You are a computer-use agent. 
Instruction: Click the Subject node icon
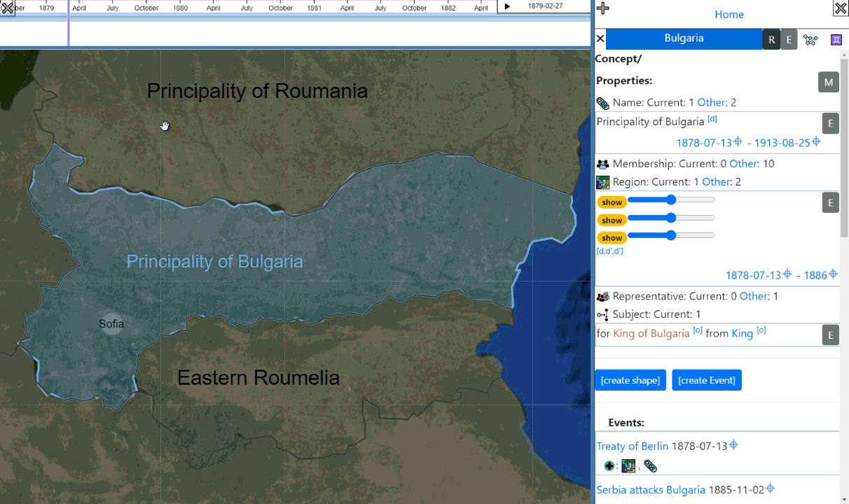pyautogui.click(x=602, y=315)
